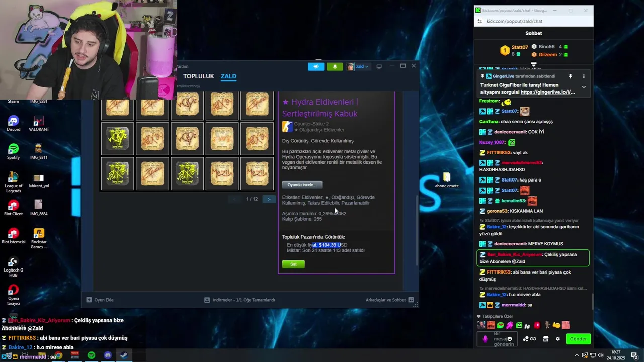Viewport: 644px width, 362px height.
Task: Open Discord from the desktop icons
Action: click(x=14, y=123)
